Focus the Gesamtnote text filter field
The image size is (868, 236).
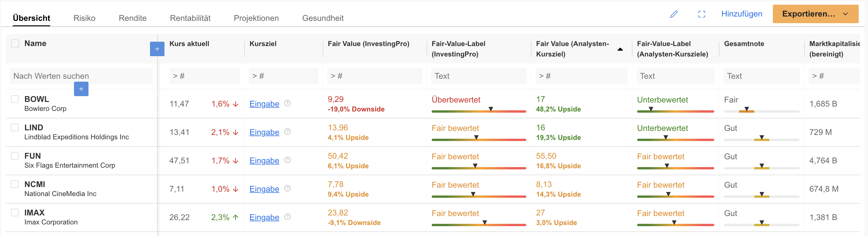click(762, 76)
